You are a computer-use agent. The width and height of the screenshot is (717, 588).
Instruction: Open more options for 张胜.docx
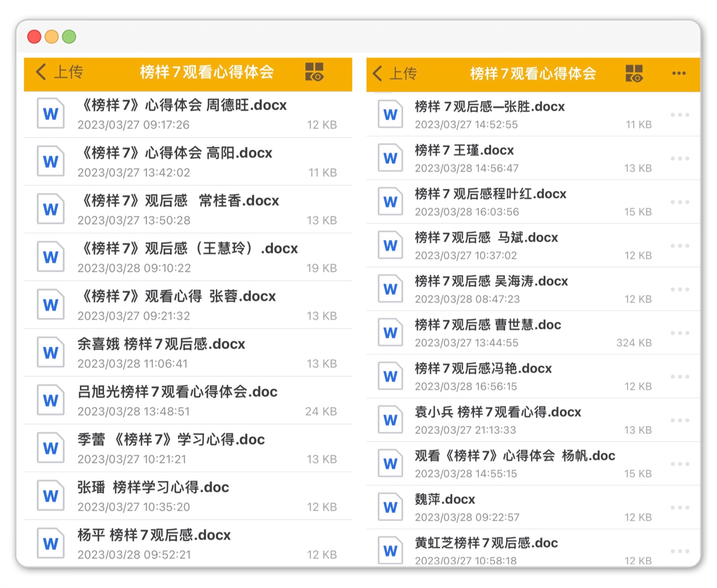click(x=680, y=115)
